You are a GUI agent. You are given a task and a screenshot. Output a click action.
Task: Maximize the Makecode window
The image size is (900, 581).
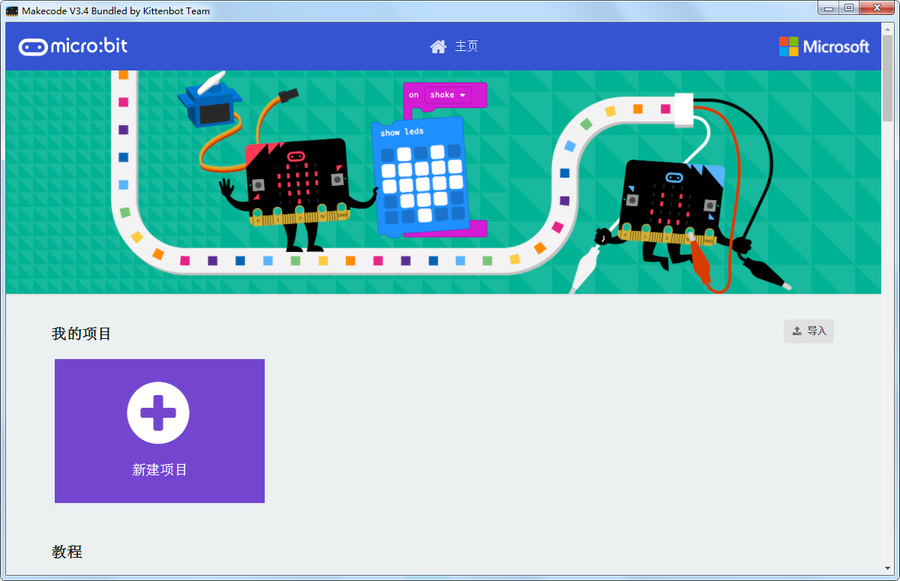(x=849, y=8)
